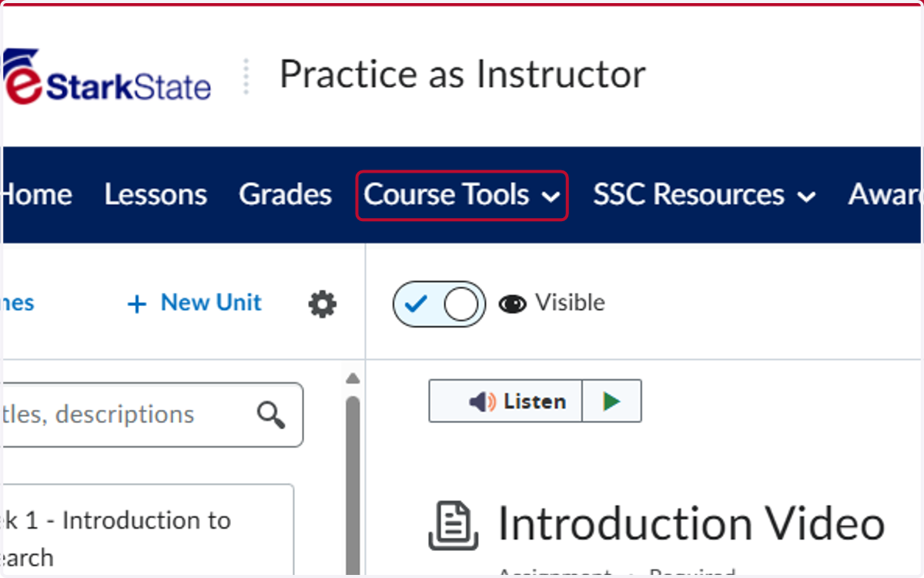Click the eye Visible icon
This screenshot has width=924, height=578.
click(512, 304)
